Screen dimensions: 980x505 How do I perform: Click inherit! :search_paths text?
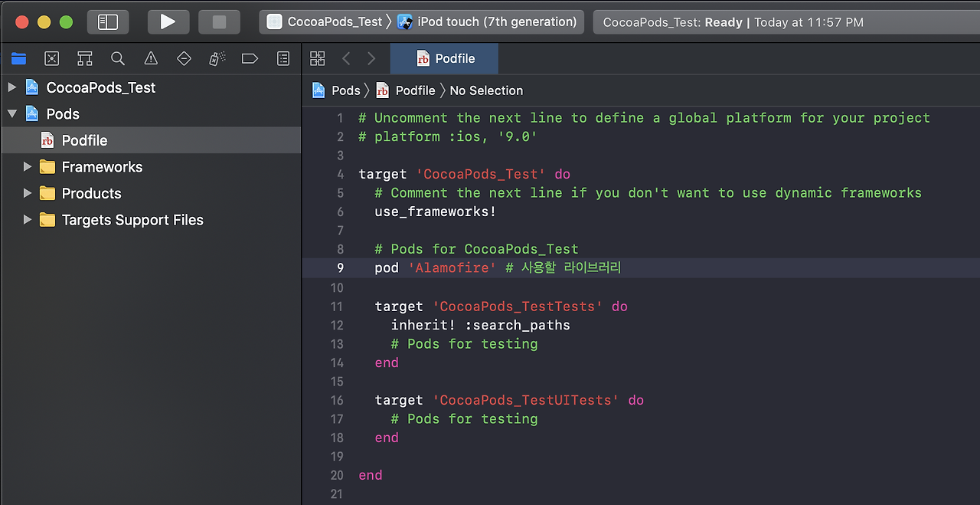(x=481, y=325)
